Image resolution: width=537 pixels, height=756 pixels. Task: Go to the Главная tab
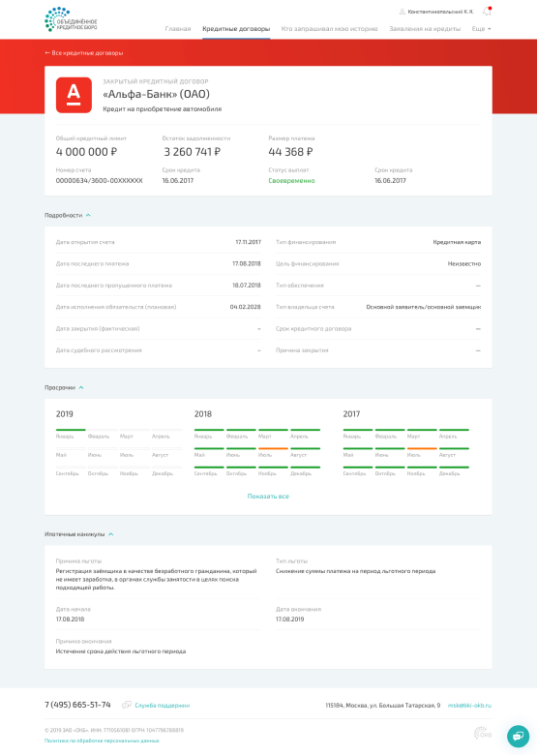point(178,29)
